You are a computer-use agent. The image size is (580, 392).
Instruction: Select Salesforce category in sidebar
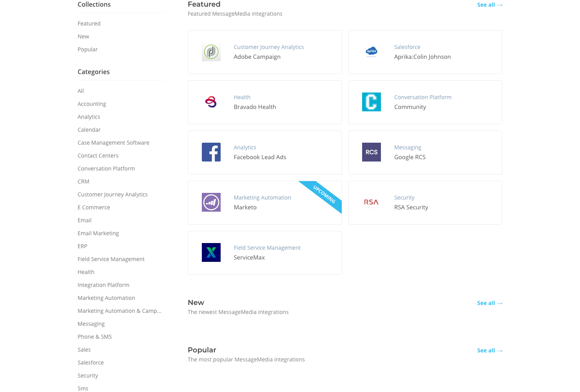pyautogui.click(x=91, y=363)
